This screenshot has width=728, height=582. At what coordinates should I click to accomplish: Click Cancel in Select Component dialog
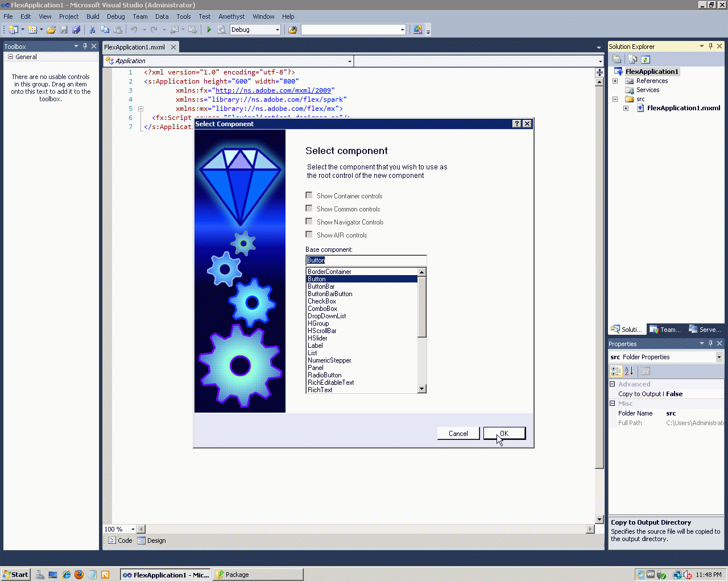(x=458, y=434)
